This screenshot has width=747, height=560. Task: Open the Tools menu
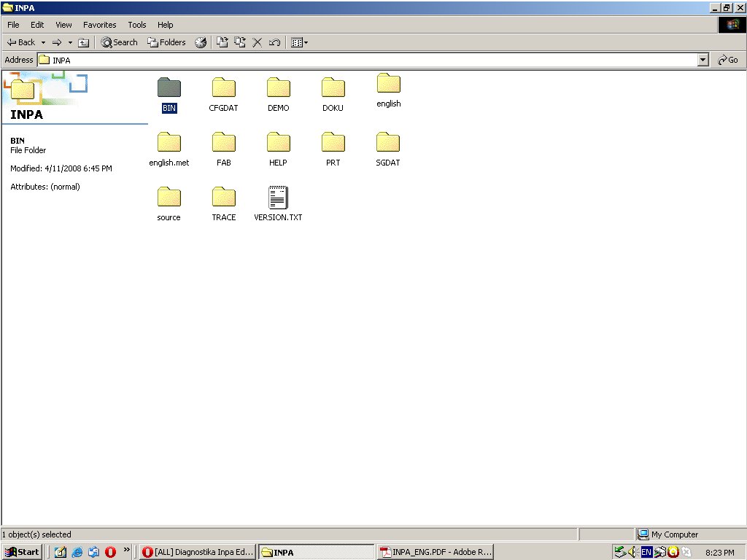tap(137, 25)
